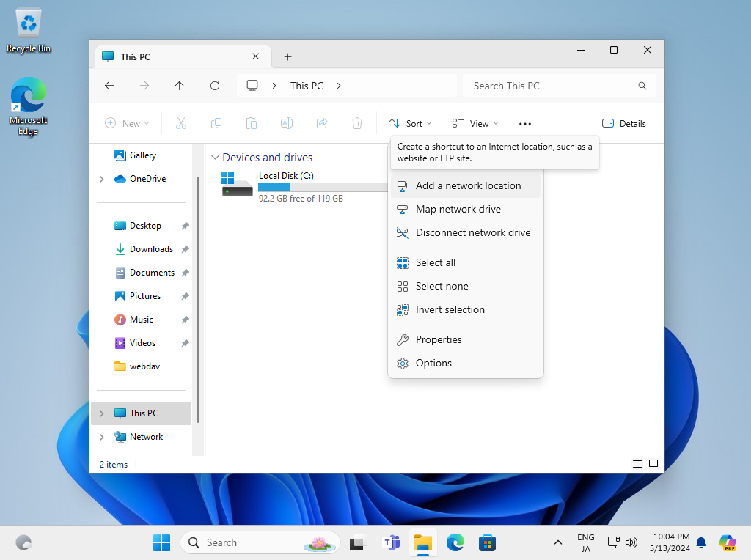Screen dimensions: 751x560
Task: Open the Sort dropdown
Action: [410, 123]
